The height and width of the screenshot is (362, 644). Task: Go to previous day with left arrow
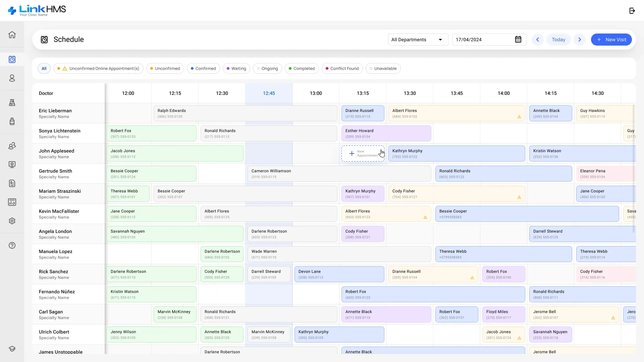click(x=537, y=40)
